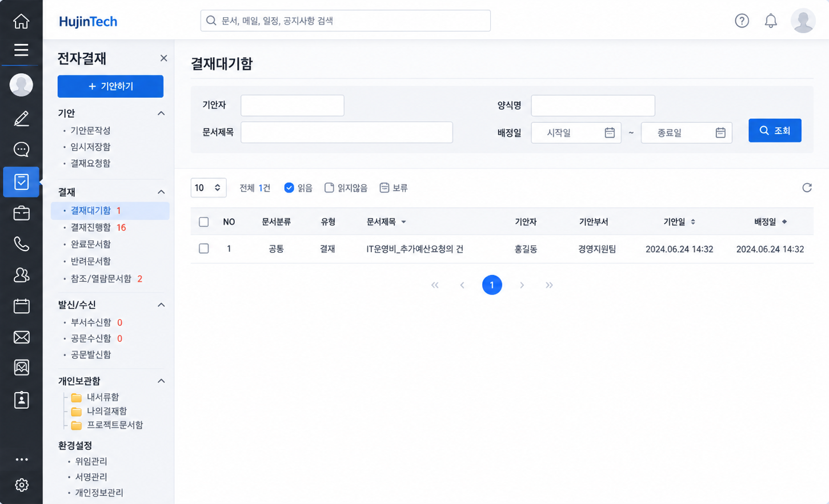Select the electronic approval checklist icon

21,182
